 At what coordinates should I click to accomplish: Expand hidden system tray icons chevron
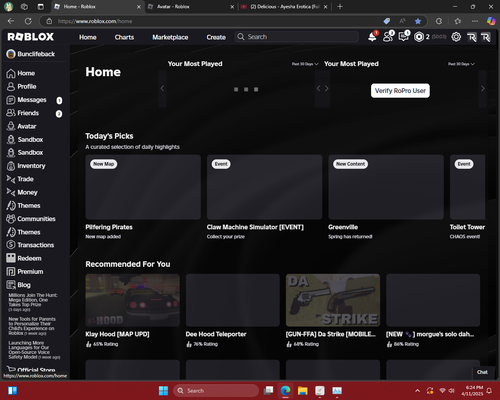click(x=417, y=391)
